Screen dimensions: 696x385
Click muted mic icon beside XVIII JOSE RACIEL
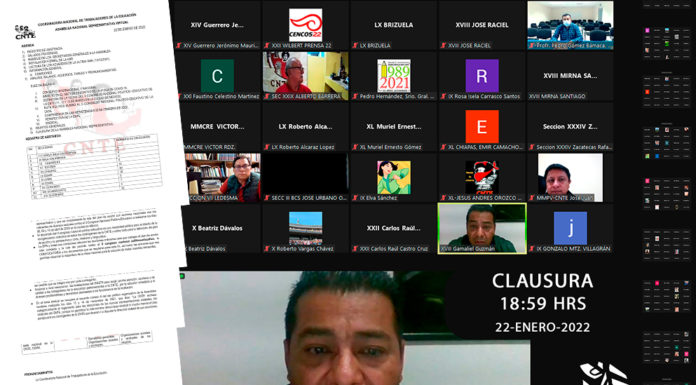click(443, 45)
